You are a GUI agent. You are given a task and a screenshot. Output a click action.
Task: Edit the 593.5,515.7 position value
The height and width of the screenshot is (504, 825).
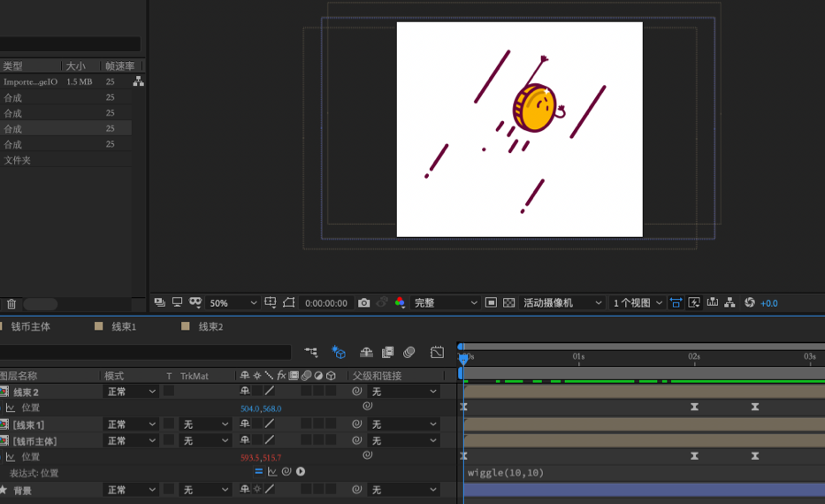click(261, 458)
